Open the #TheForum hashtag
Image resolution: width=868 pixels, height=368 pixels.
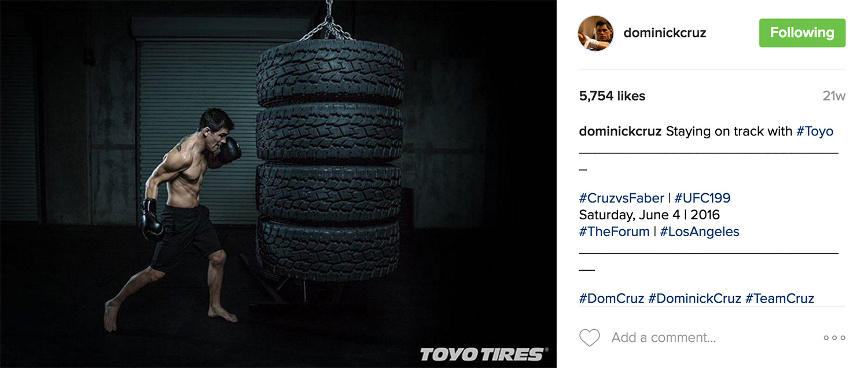point(614,231)
